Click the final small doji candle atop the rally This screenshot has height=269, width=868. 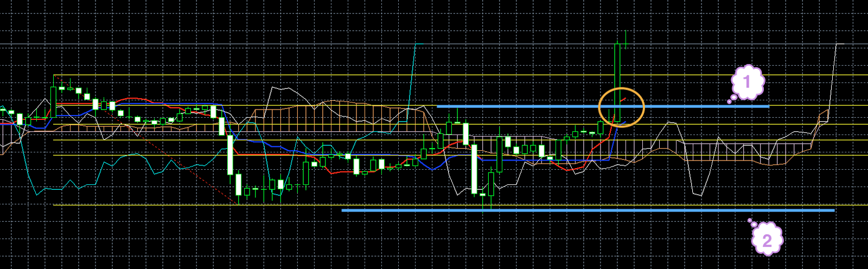click(x=626, y=43)
